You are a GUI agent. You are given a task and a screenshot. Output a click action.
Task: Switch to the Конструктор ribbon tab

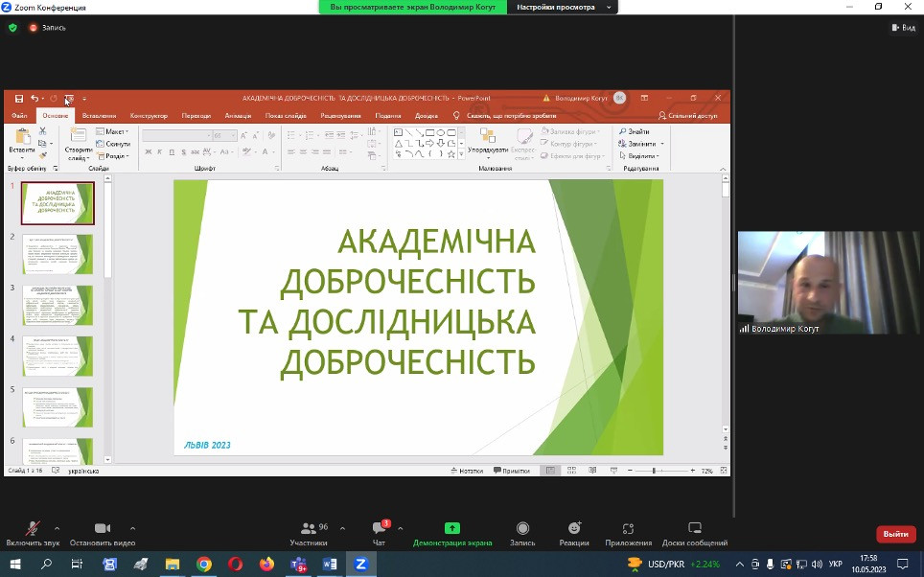(x=149, y=116)
